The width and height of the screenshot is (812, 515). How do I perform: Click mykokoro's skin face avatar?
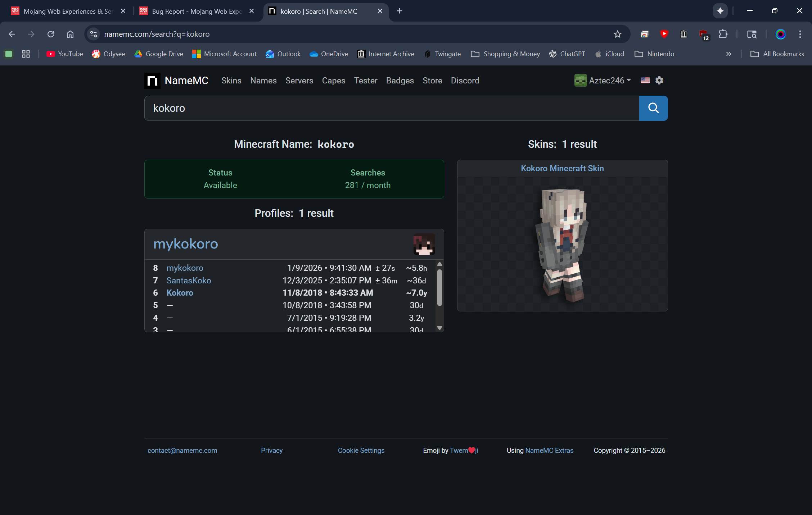[x=424, y=244]
